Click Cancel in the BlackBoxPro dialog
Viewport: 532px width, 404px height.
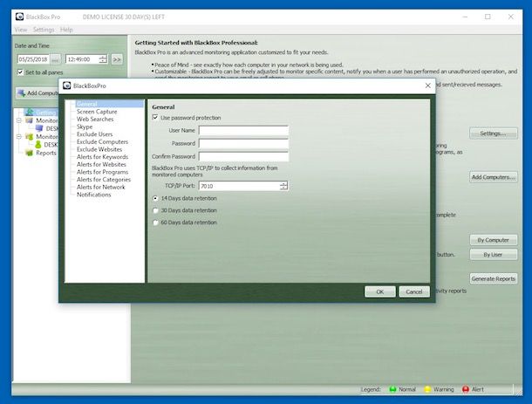pos(414,291)
